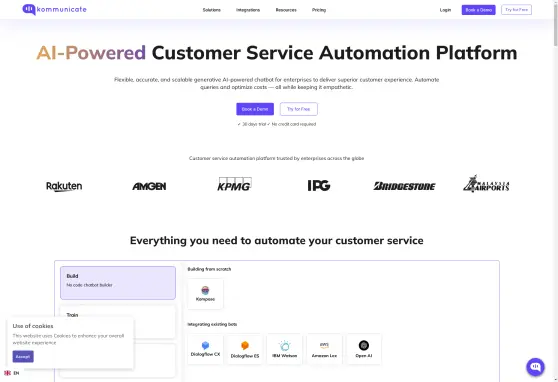Select the Train tab
558x382 pixels.
coord(118,322)
